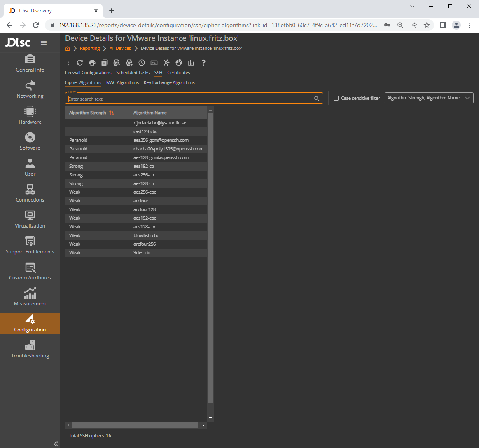The image size is (479, 448).
Task: Click the clock history icon in the toolbar
Action: click(x=142, y=63)
